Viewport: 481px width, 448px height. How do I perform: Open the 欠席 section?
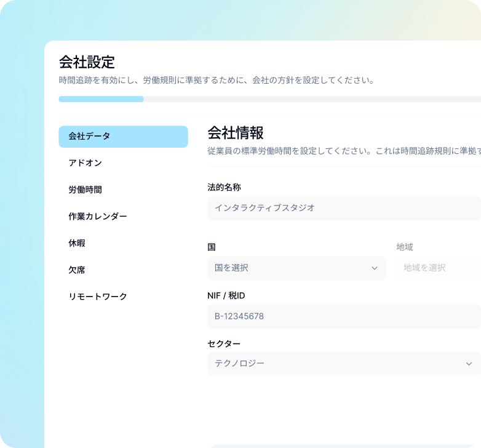pos(77,270)
